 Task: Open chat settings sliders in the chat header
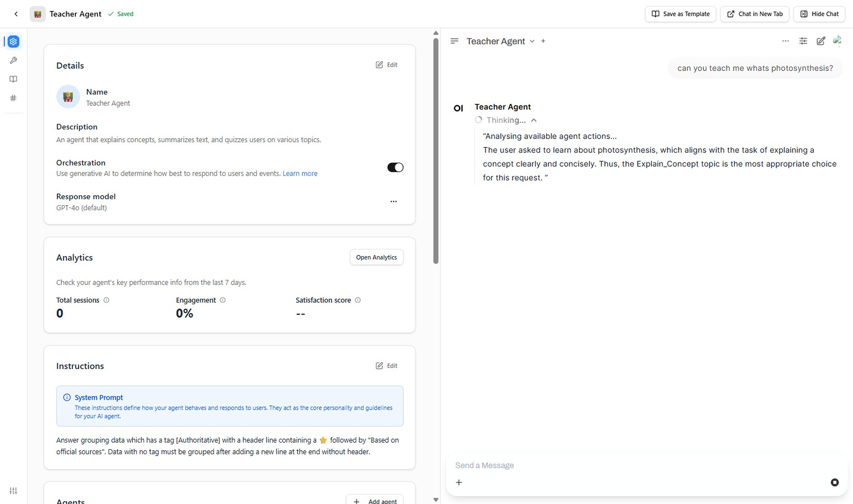click(803, 41)
